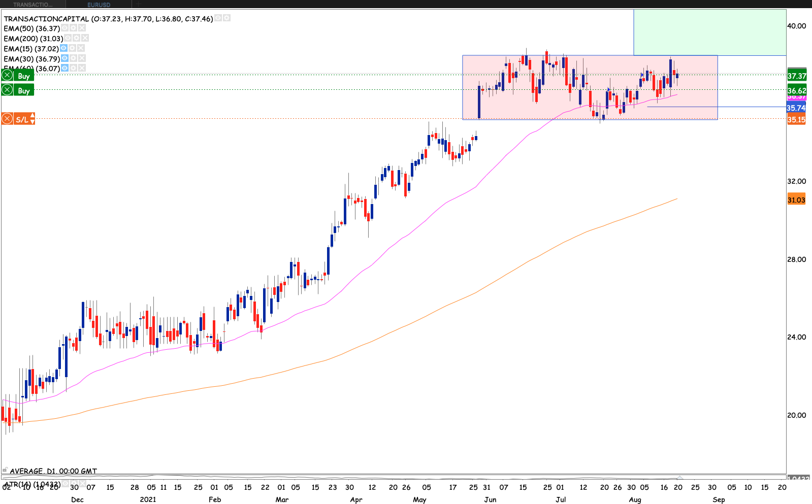Remove the EMA(50) indicator with its X
This screenshot has height=504, width=812.
coord(82,28)
